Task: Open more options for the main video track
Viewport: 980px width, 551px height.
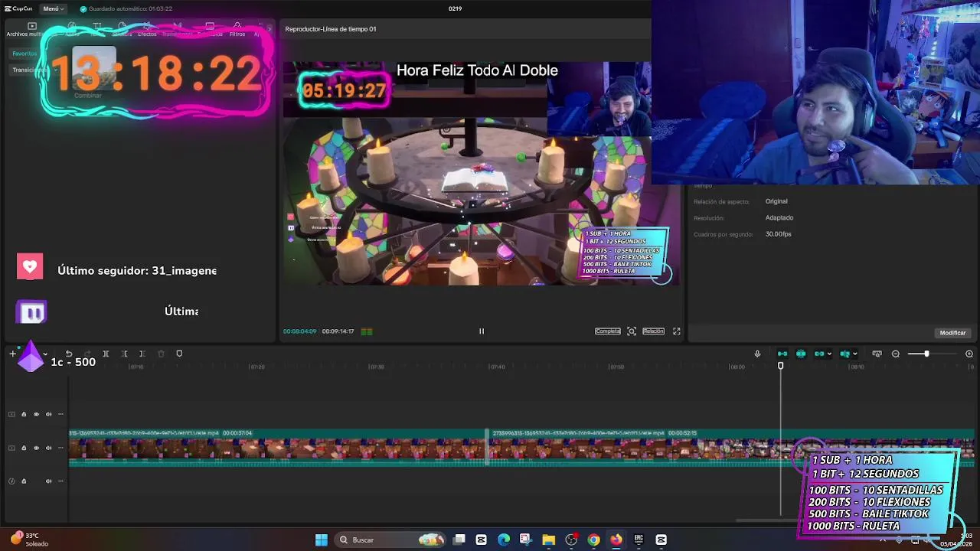Action: pos(60,448)
